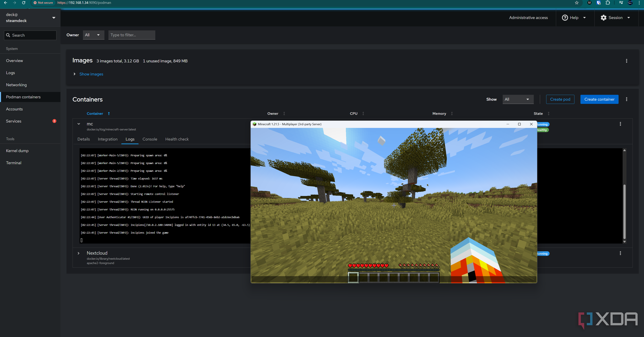Viewport: 644px width, 337px height.
Task: Open the Owner filter All dropdown
Action: click(94, 35)
